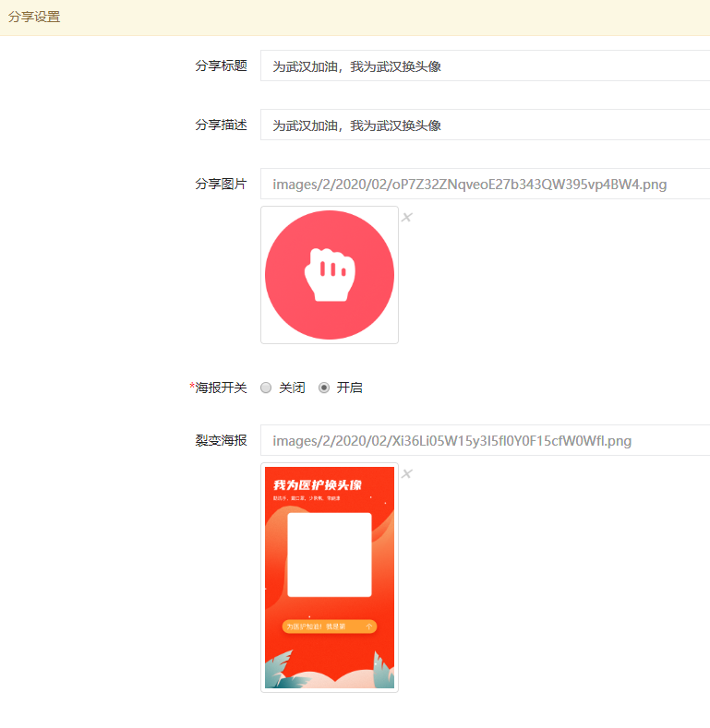Click the 分享图片 label
The width and height of the screenshot is (710, 728).
pos(221,184)
